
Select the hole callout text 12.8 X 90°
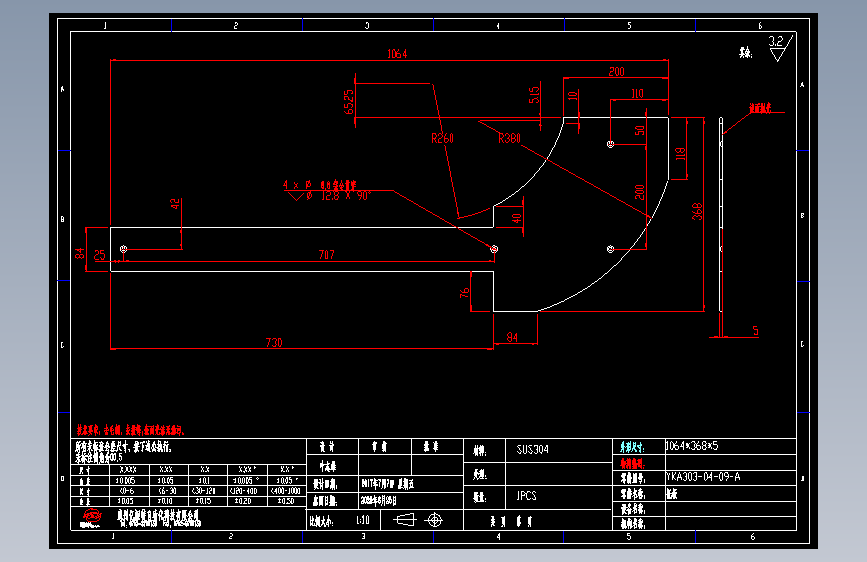point(346,196)
